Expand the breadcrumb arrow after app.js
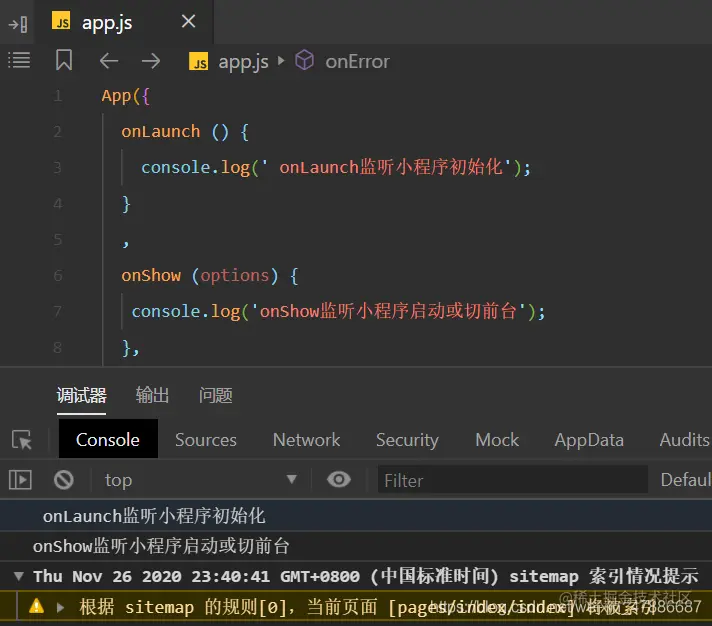Screen dimensions: 712x626 tap(281, 60)
